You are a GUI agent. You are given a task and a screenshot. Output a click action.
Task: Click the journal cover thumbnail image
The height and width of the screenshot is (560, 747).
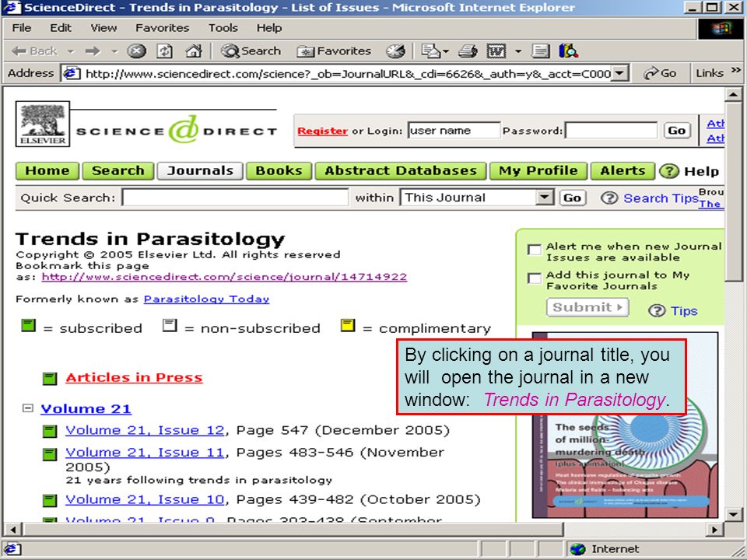(625, 425)
